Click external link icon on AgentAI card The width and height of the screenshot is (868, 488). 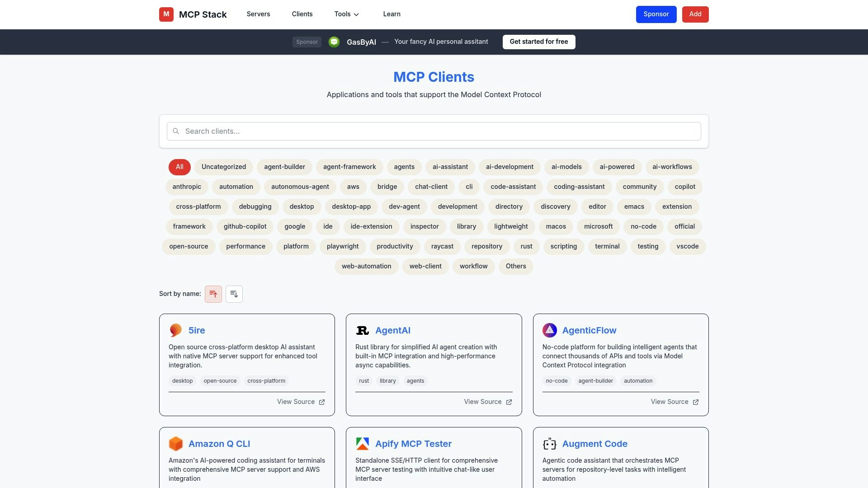coord(509,402)
